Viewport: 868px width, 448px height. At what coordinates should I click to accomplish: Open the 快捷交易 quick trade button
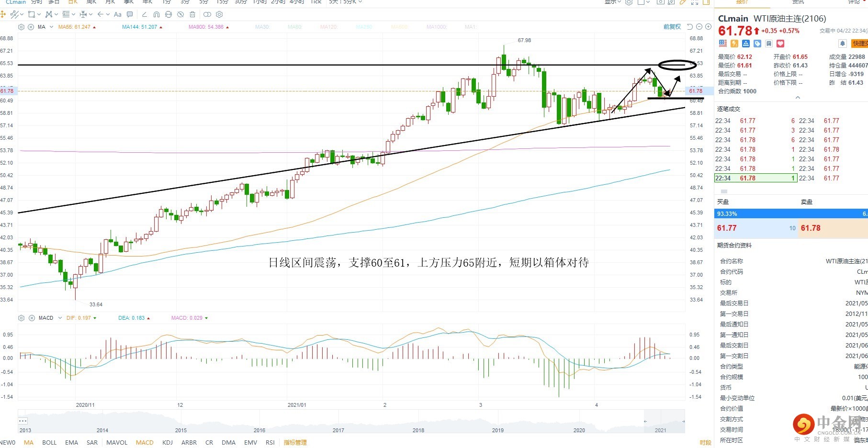click(x=859, y=44)
